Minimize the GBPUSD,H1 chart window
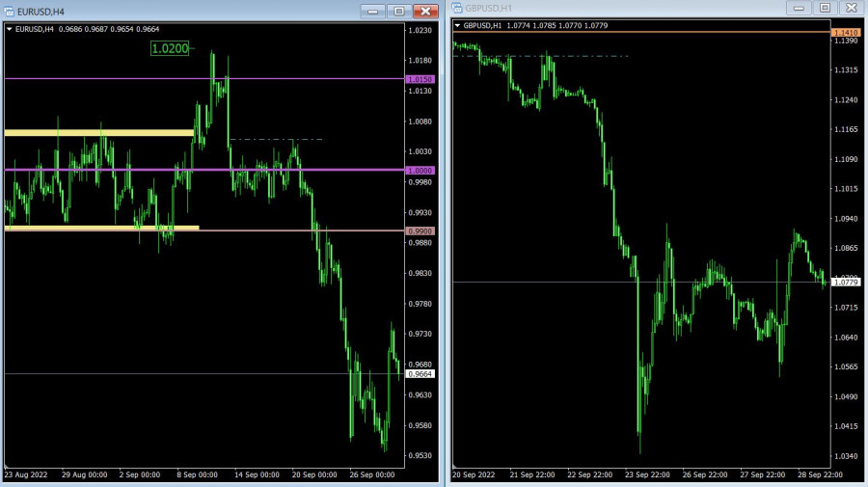This screenshot has height=487, width=868. (799, 8)
